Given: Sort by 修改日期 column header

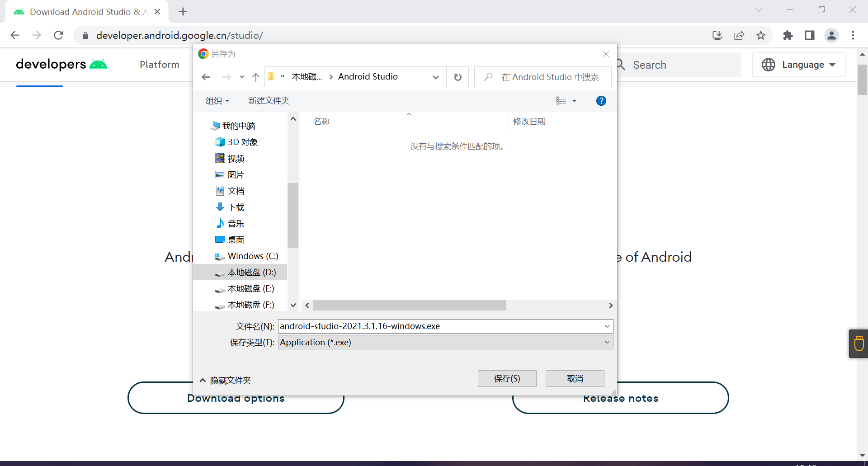Looking at the screenshot, I should [x=529, y=122].
